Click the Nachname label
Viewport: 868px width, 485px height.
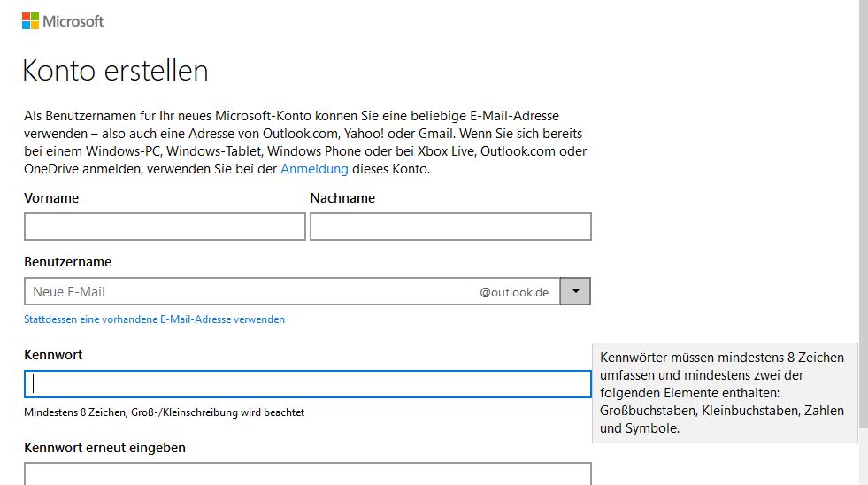(342, 198)
